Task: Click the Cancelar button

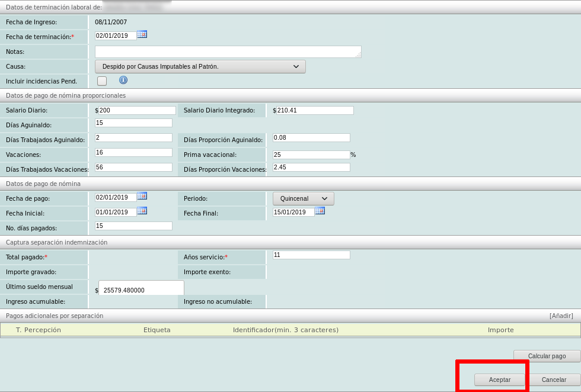Action: pyautogui.click(x=554, y=380)
